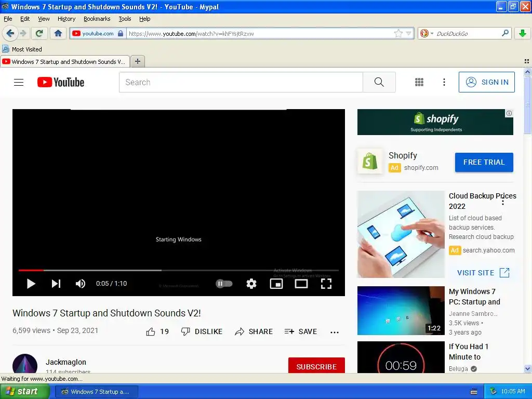Open the ad info icon on Shopify banner
This screenshot has width=532, height=399.
(509, 113)
